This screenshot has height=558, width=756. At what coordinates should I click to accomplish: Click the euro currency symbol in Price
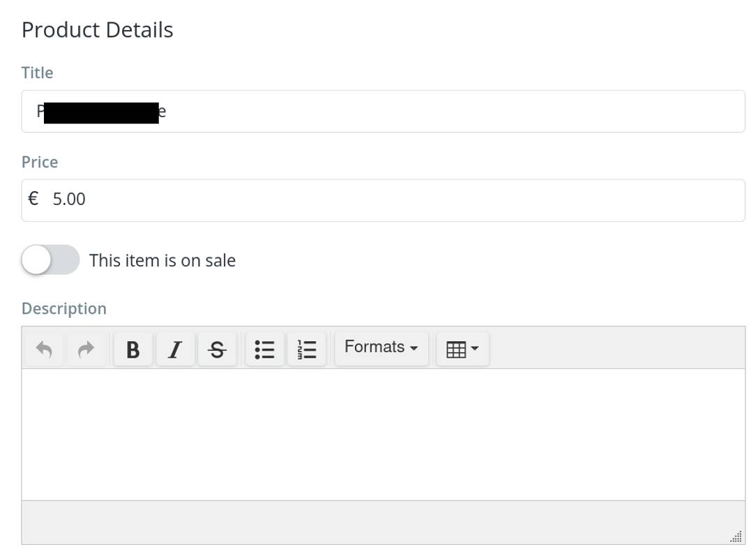33,199
